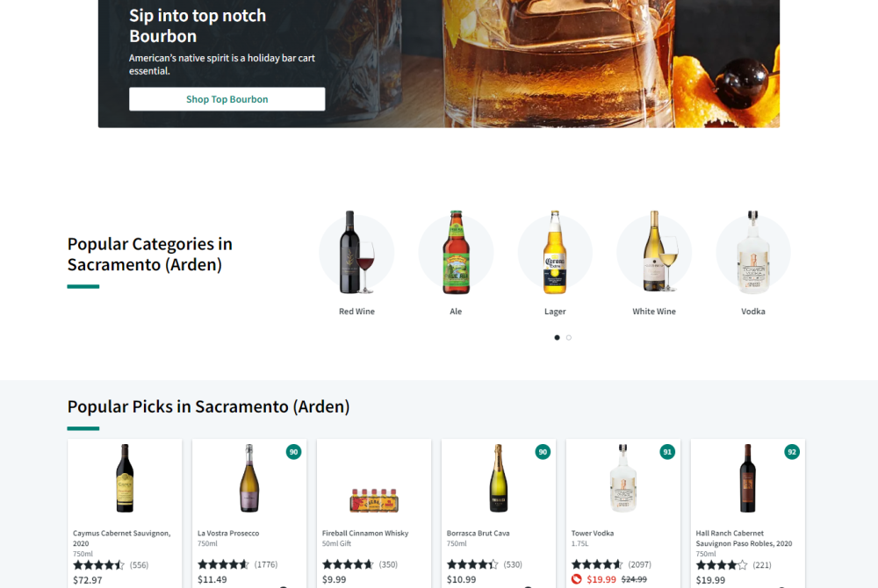This screenshot has height=588, width=878.
Task: Click the Red Wine category label
Action: [356, 312]
